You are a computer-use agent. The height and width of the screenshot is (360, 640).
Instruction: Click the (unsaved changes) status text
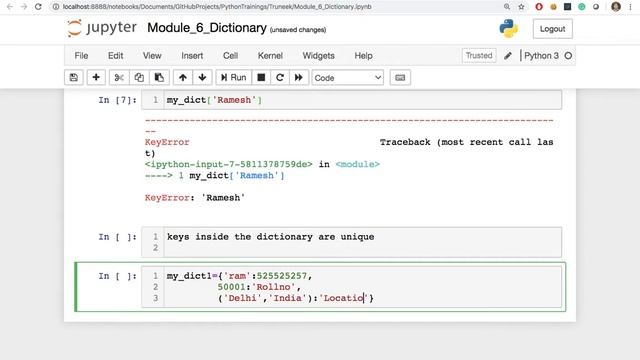tap(298, 30)
